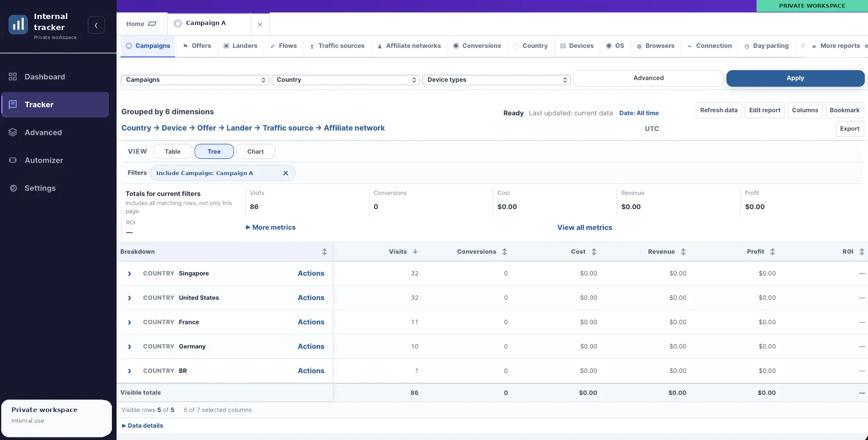Image resolution: width=868 pixels, height=440 pixels.
Task: Click Refresh data button
Action: (x=719, y=110)
